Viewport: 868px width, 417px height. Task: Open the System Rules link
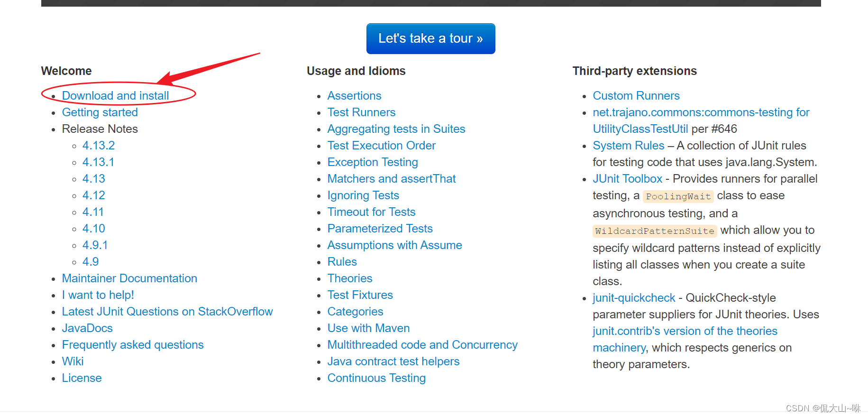pos(629,146)
